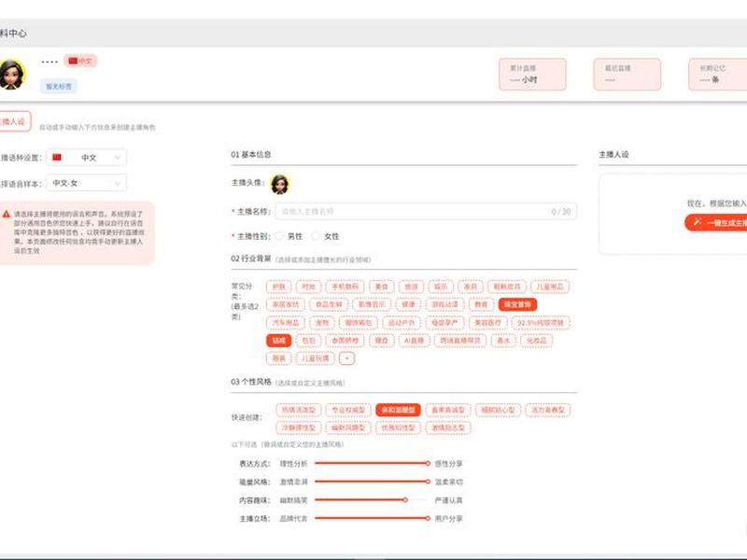Choose the 冷静理性型 personality style
Image resolution: width=747 pixels, height=560 pixels.
click(x=299, y=428)
